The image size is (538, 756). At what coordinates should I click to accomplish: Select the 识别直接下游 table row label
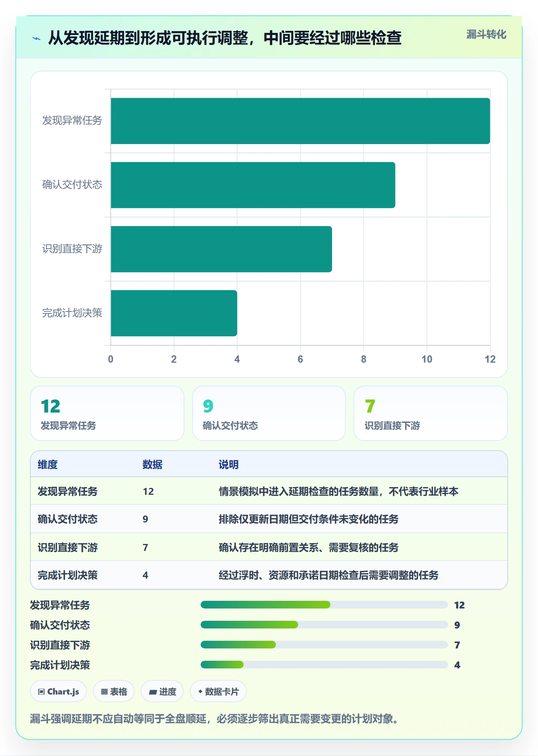[68, 547]
